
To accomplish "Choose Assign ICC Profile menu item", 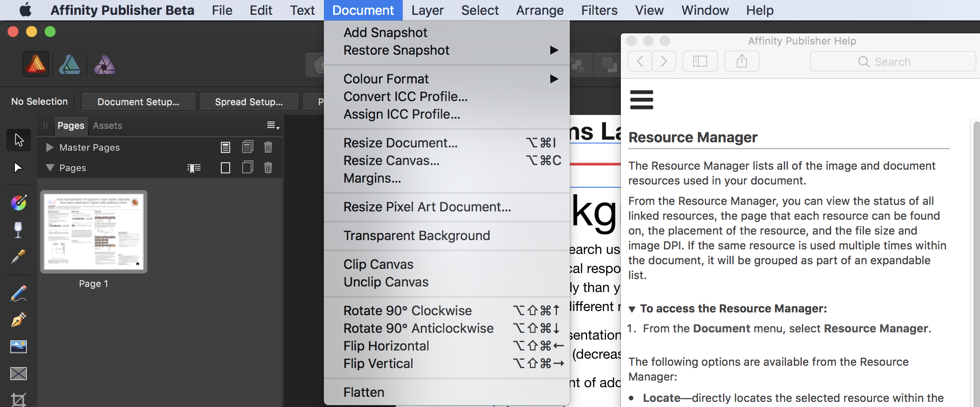I will pos(447,114).
